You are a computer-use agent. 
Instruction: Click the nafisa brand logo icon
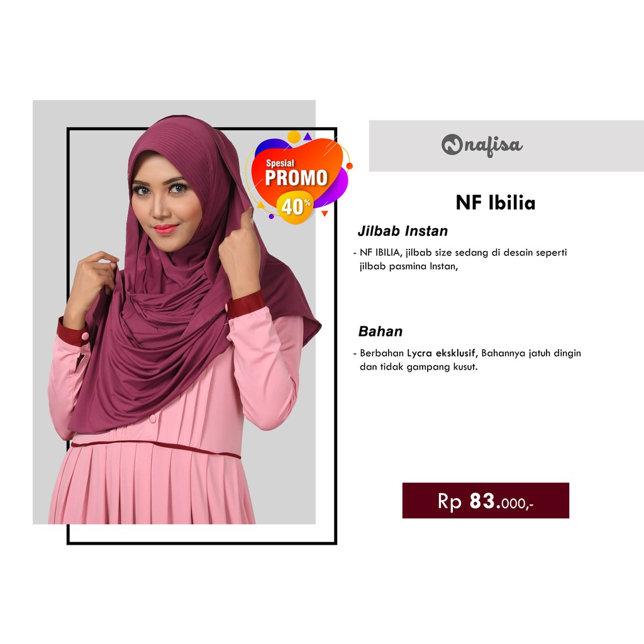click(452, 145)
